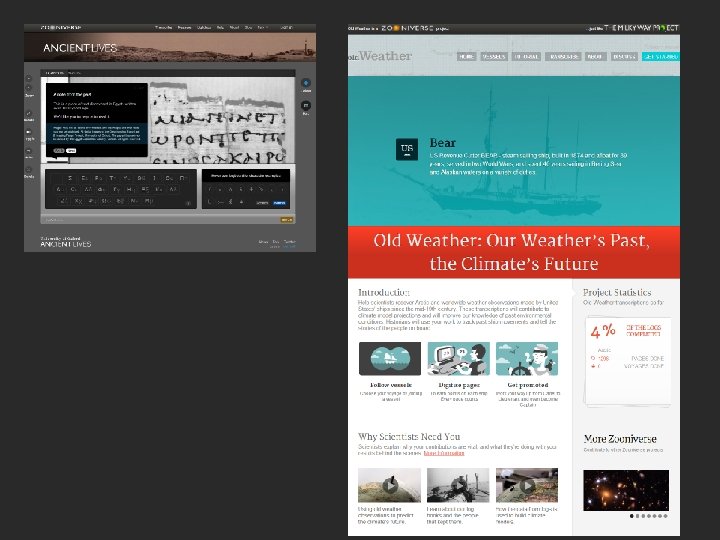The height and width of the screenshot is (540, 720).
Task: Open the red More information link
Action: [444, 453]
